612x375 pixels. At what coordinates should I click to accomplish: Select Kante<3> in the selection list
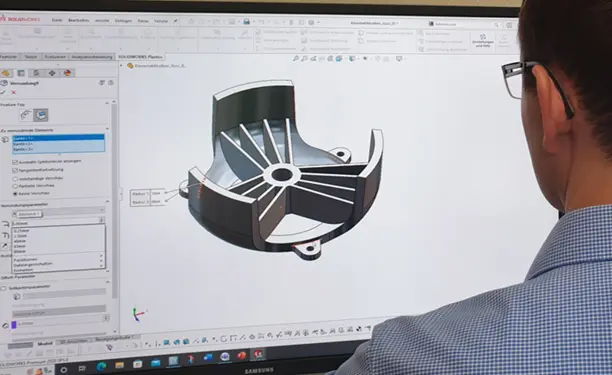[x=58, y=149]
